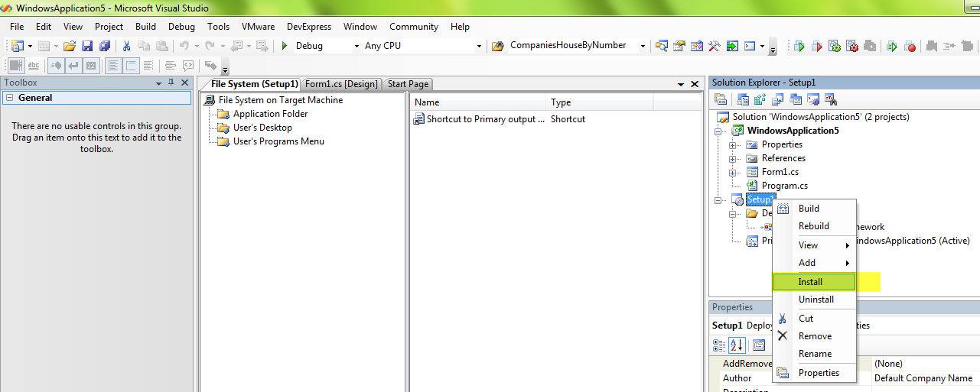The image size is (980, 392).
Task: Choose Remove from the context menu
Action: point(814,336)
